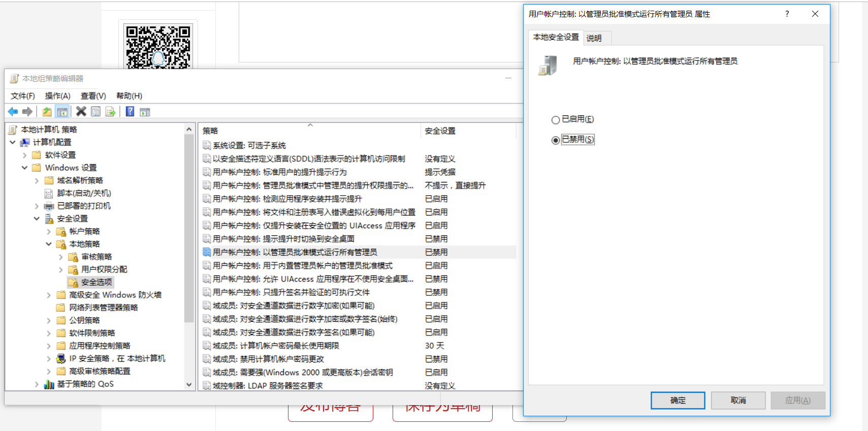This screenshot has height=431, width=868.
Task: Click the policy icon of the selected 以管理员批准模式运行所有管理员 row
Action: (x=207, y=252)
